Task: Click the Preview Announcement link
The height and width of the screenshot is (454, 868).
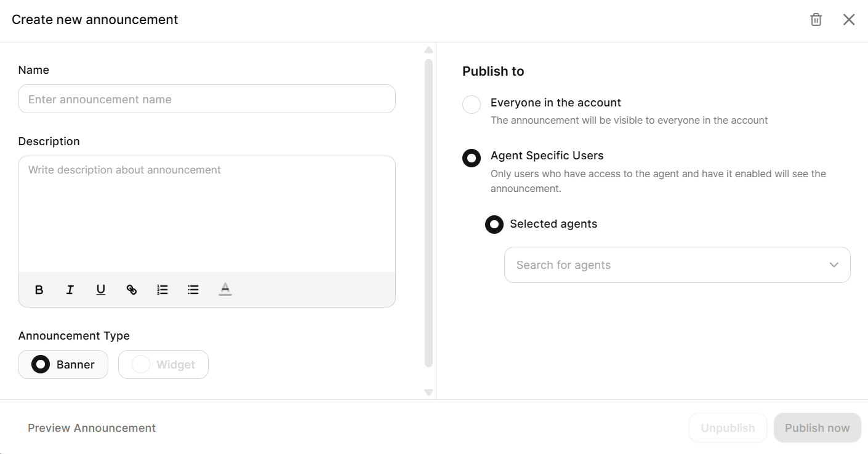Action: tap(92, 428)
